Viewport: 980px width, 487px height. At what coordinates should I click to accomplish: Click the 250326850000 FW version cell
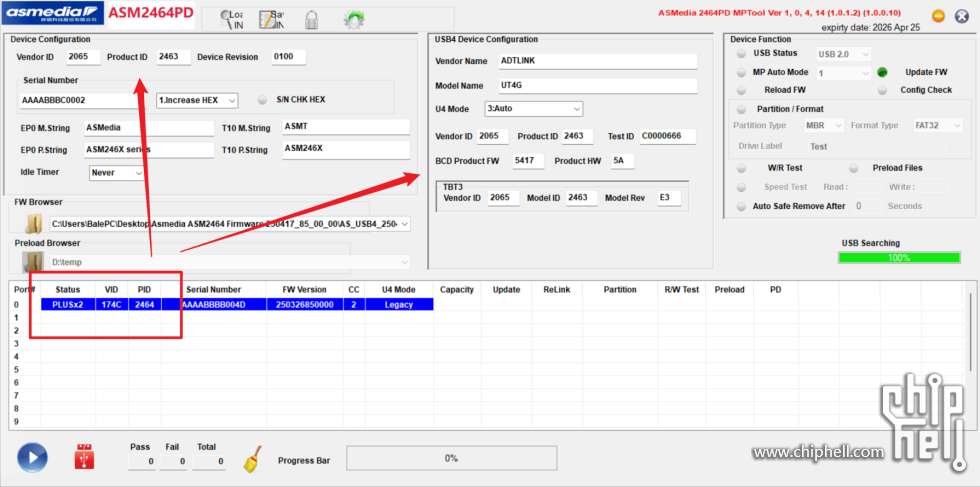(x=304, y=304)
